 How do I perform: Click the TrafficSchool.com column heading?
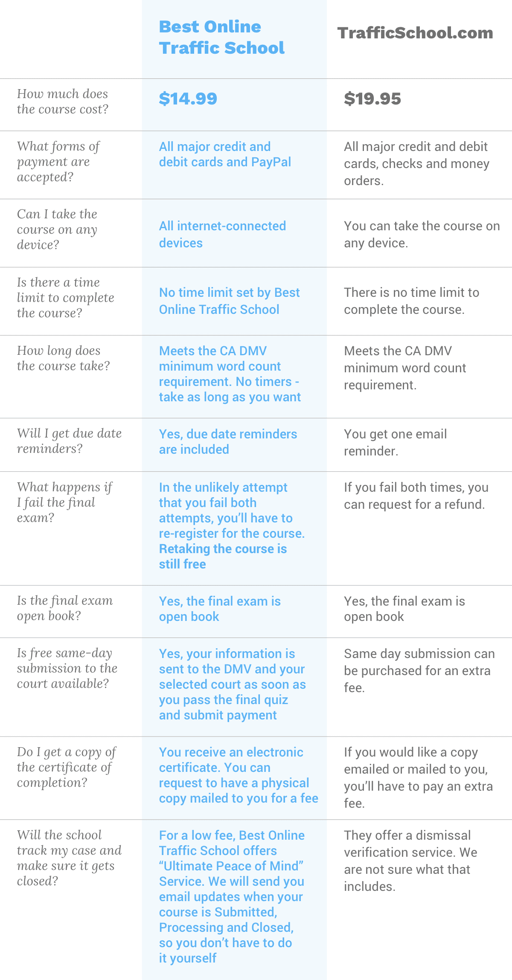(x=415, y=33)
